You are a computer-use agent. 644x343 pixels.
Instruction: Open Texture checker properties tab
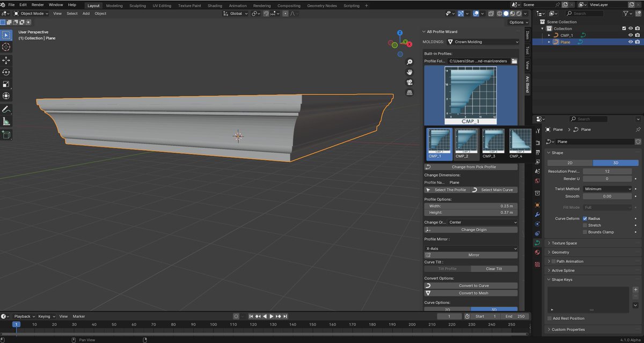537,264
